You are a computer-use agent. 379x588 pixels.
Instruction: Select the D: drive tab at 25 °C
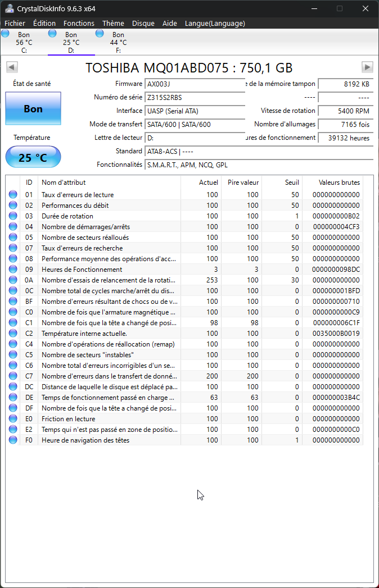click(x=71, y=42)
